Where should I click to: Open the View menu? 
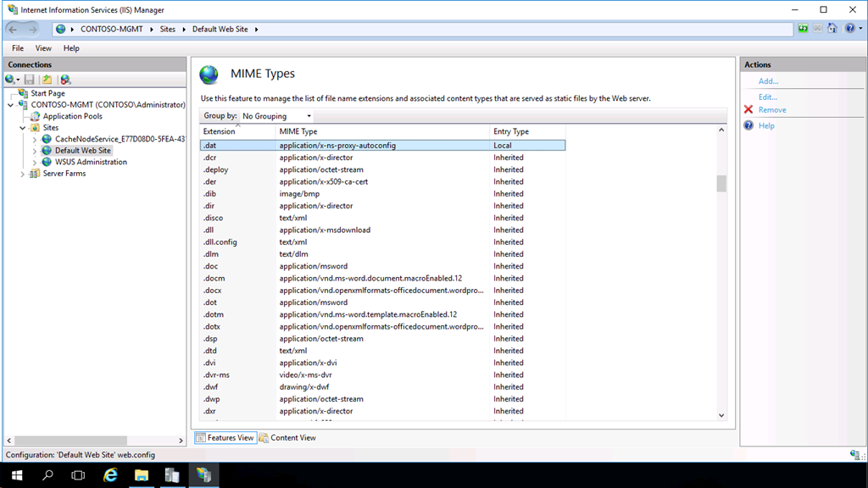pos(43,48)
